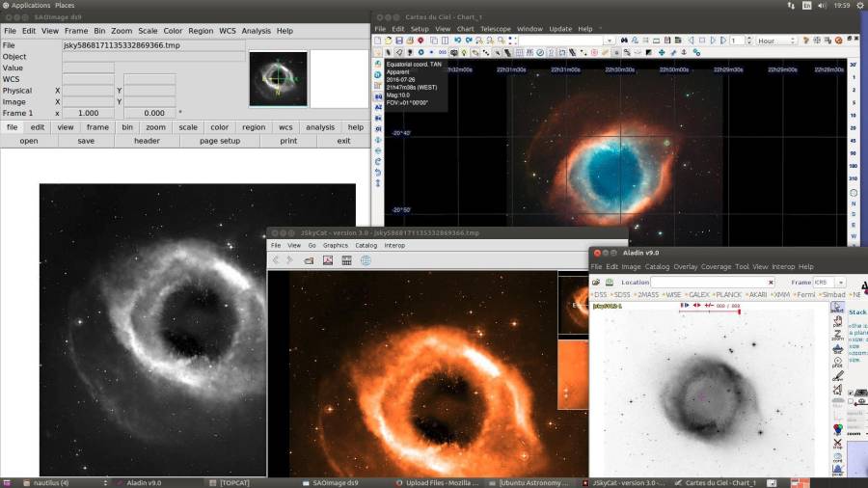868x488 pixels.
Task: Click the ds9 header button
Action: click(x=147, y=141)
